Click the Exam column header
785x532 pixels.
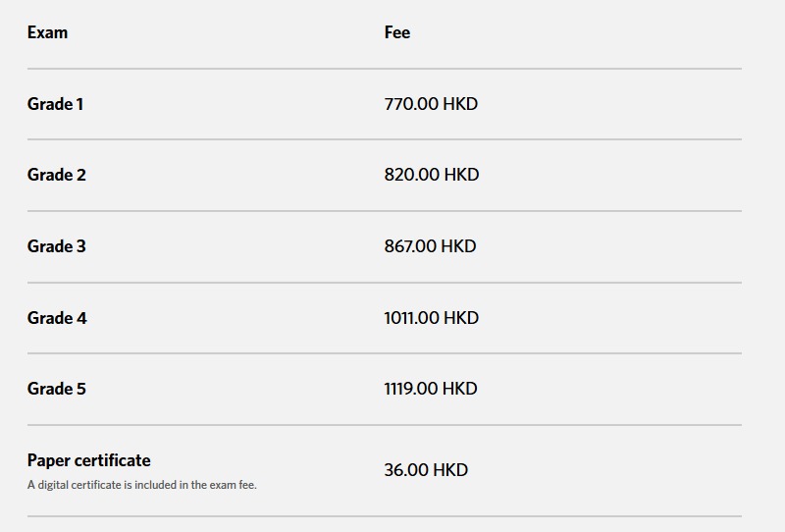tap(47, 32)
